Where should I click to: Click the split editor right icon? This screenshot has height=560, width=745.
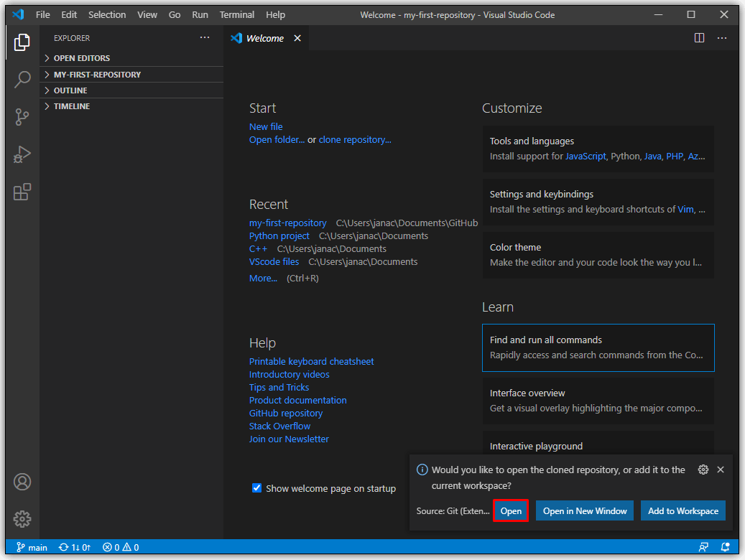(699, 37)
